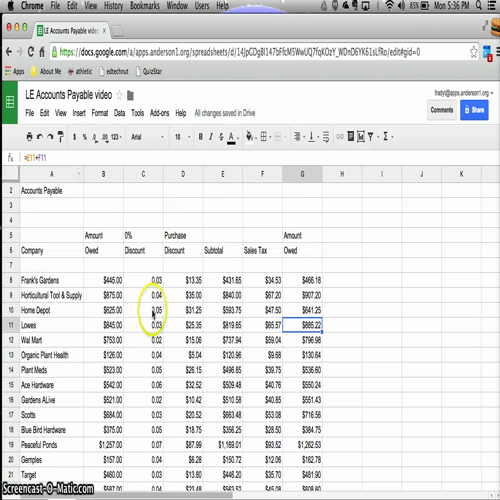Select cell with $1,257.00

(x=103, y=445)
